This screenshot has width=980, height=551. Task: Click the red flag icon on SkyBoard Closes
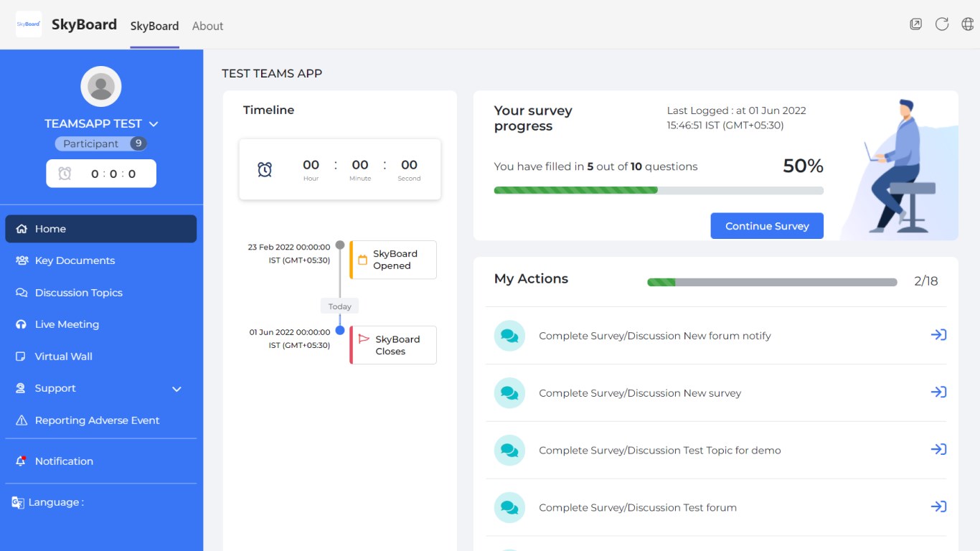pos(364,339)
